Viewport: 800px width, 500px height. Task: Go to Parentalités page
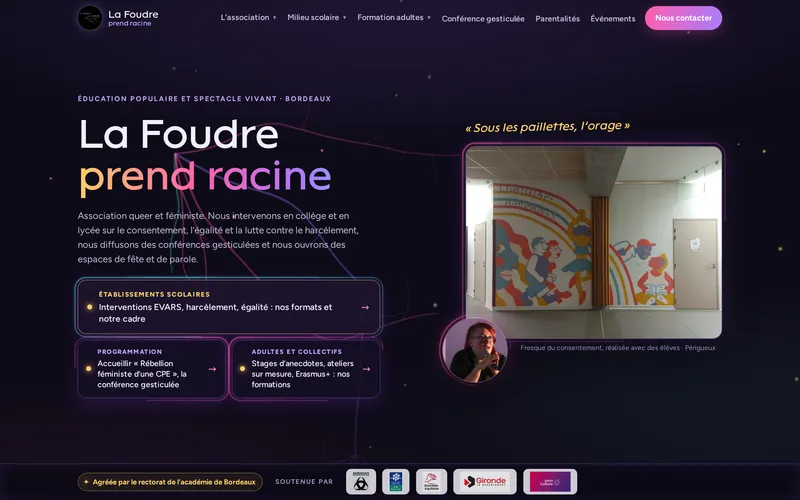[557, 18]
